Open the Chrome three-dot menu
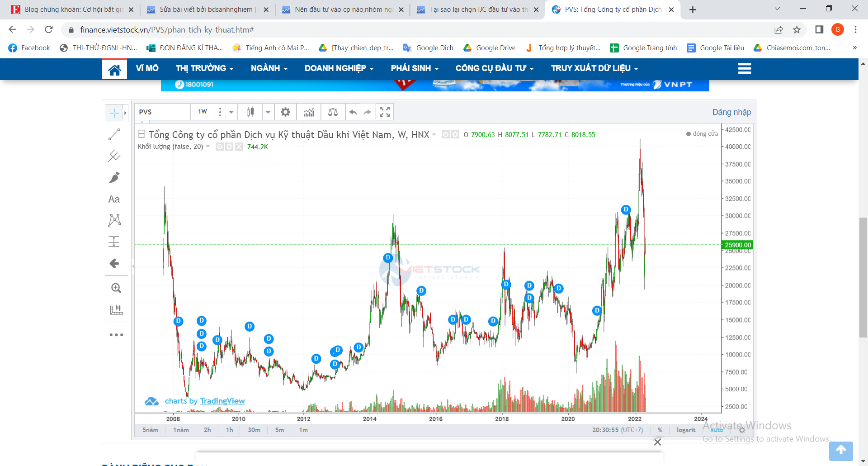 click(x=855, y=30)
